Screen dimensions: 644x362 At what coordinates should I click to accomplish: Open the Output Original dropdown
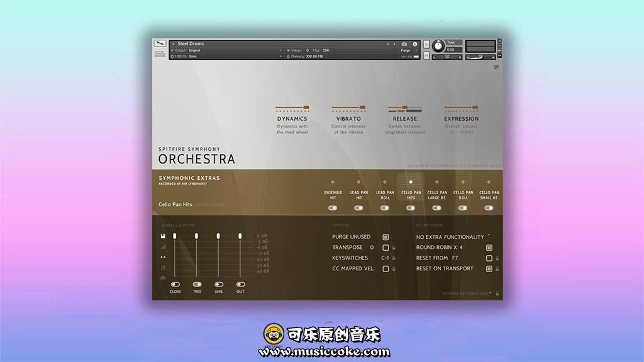(x=226, y=50)
